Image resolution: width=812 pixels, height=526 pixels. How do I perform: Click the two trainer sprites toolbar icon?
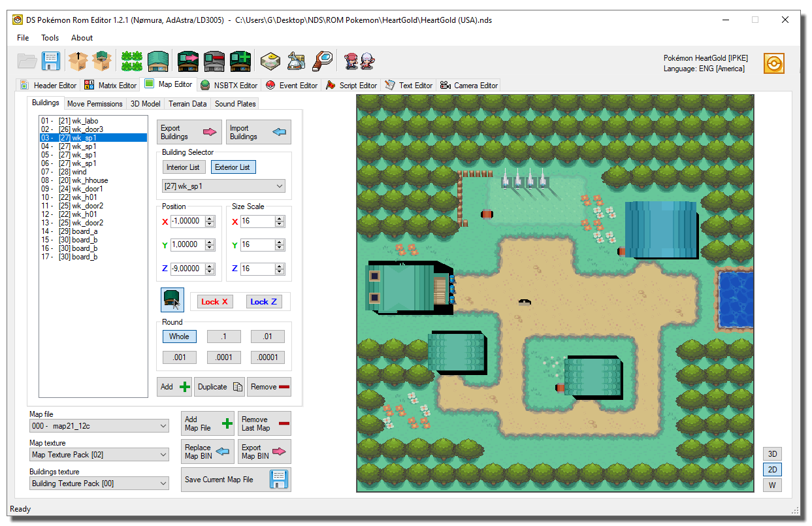point(360,61)
